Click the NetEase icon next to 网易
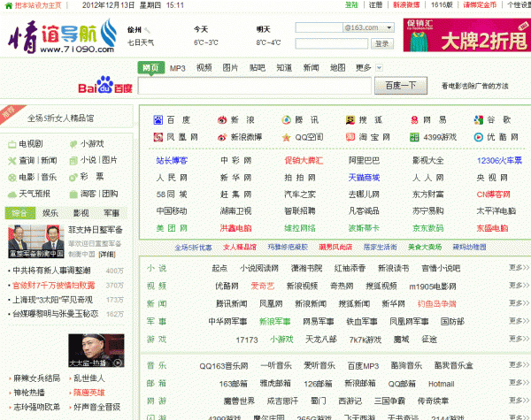Viewport: 531px width, 420px height. pos(414,119)
